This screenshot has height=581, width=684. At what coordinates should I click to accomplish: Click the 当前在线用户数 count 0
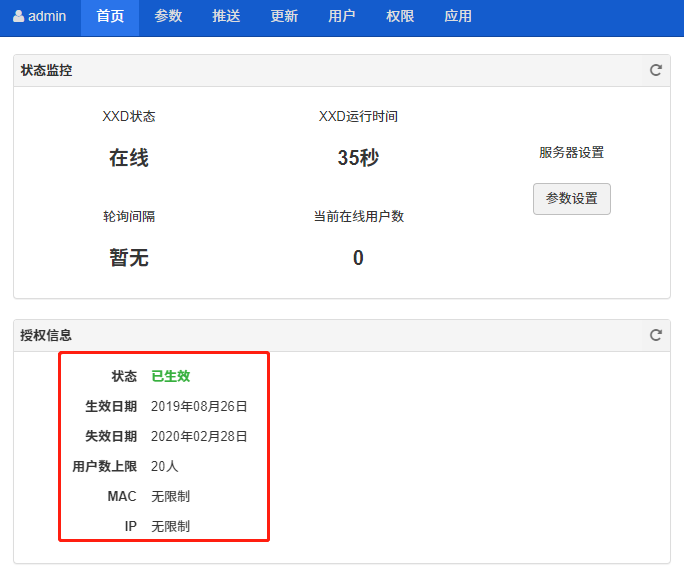click(x=358, y=258)
